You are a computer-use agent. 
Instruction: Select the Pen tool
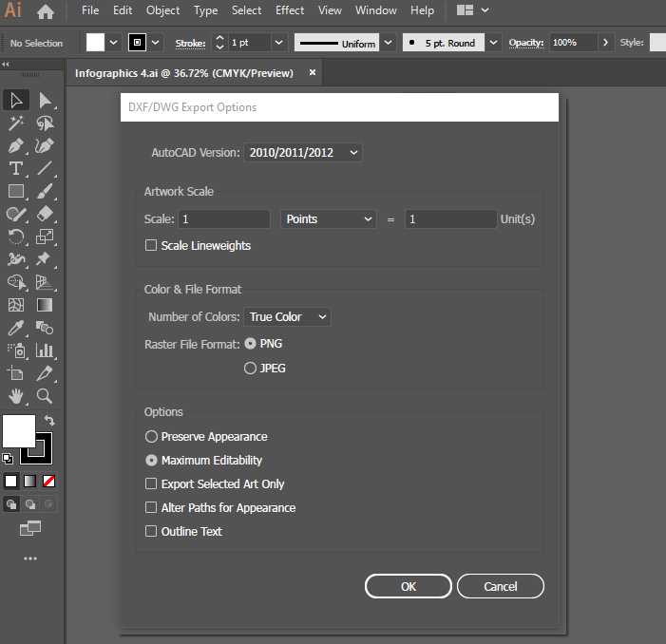(16, 146)
